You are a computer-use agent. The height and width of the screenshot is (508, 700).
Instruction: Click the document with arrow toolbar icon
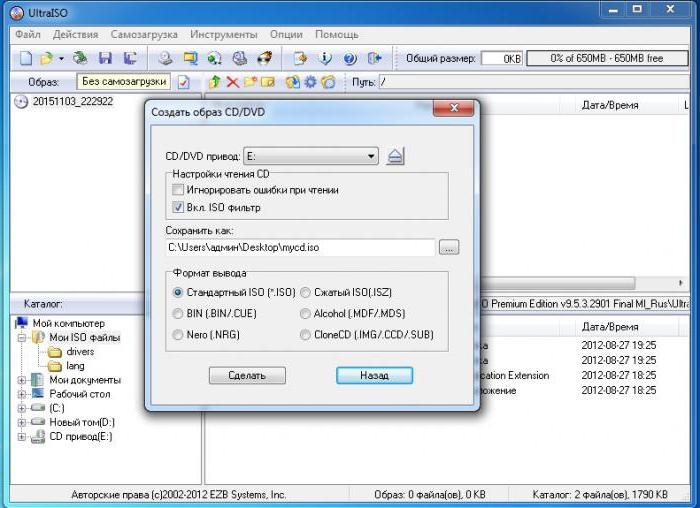300,58
